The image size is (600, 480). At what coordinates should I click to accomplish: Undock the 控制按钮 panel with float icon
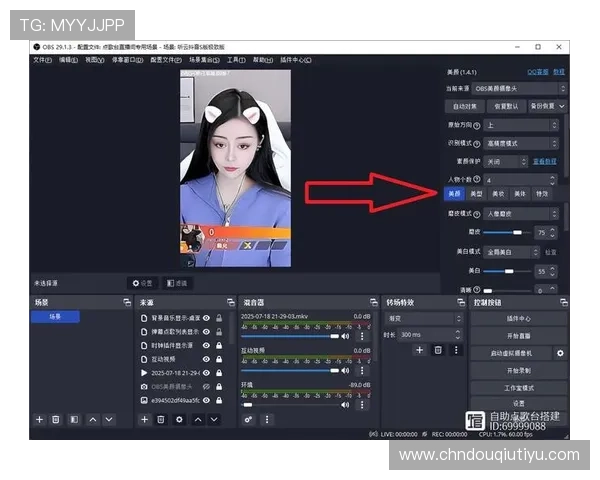pos(564,302)
